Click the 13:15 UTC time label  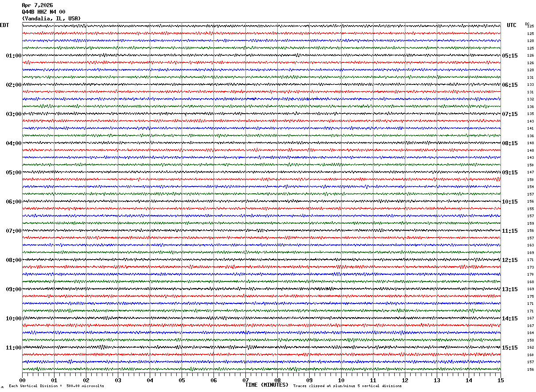click(x=510, y=289)
